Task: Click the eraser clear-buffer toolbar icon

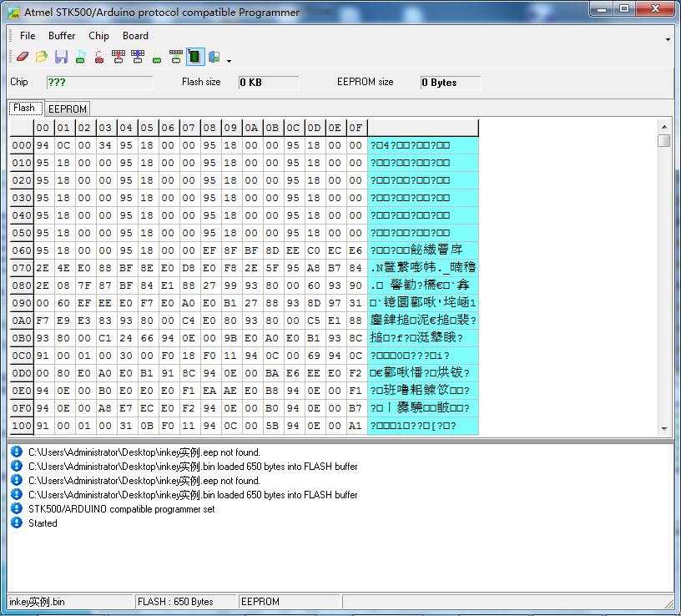Action: coord(23,57)
